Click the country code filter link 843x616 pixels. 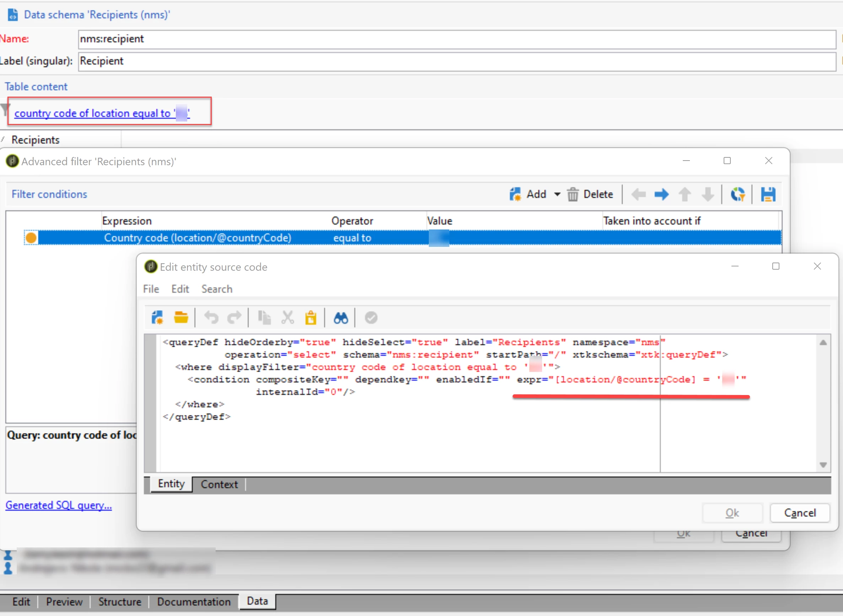[x=102, y=113]
